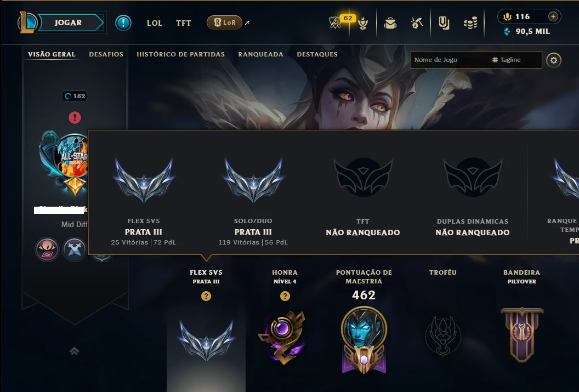Open the Histórico de Partidas tab
The height and width of the screenshot is (392, 579).
tap(180, 54)
